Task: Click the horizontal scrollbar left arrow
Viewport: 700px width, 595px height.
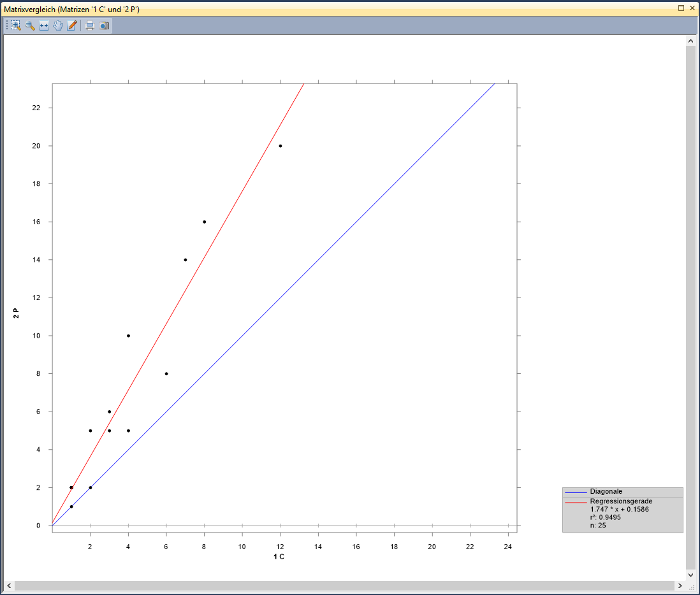Action: tap(9, 585)
